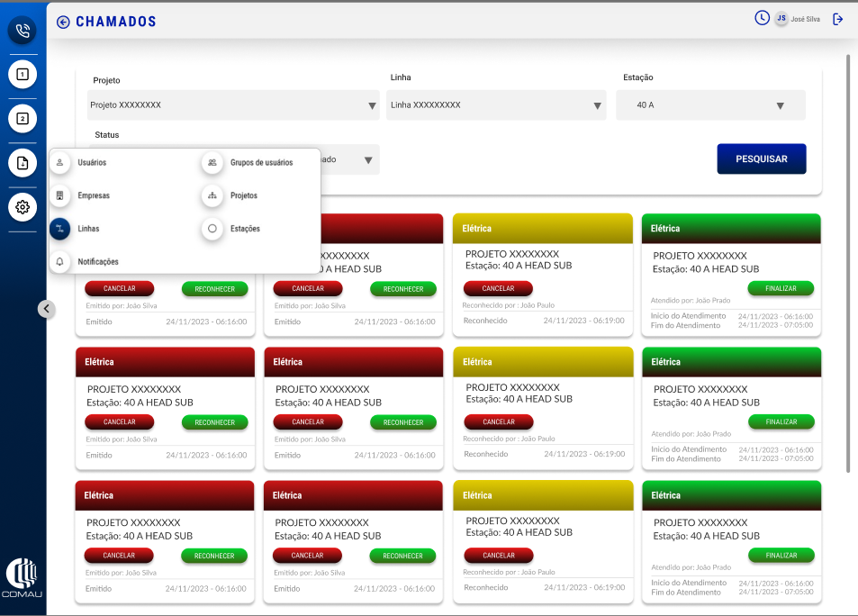858x616 pixels.
Task: Expand the Status dropdown arrow
Action: pyautogui.click(x=367, y=160)
